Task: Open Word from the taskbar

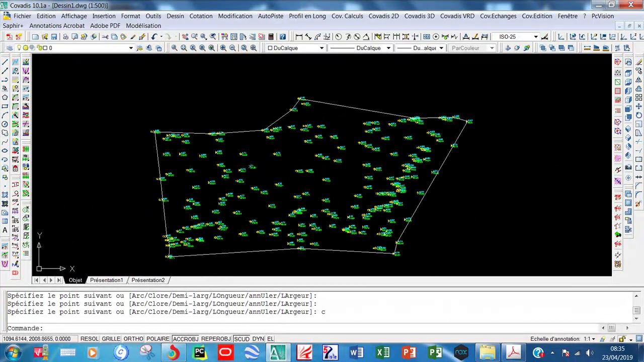Action: (357, 352)
